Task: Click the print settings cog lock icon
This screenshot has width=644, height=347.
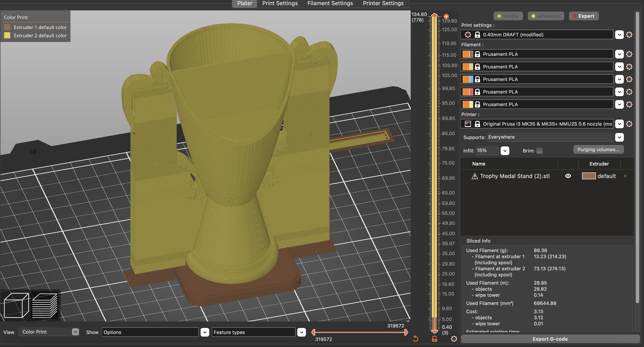Action: pyautogui.click(x=468, y=34)
